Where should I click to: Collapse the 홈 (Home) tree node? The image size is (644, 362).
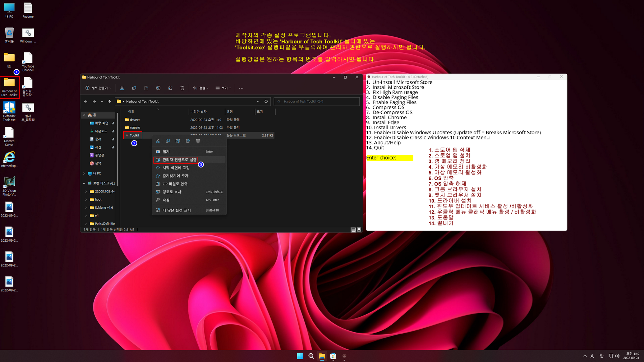[84, 115]
